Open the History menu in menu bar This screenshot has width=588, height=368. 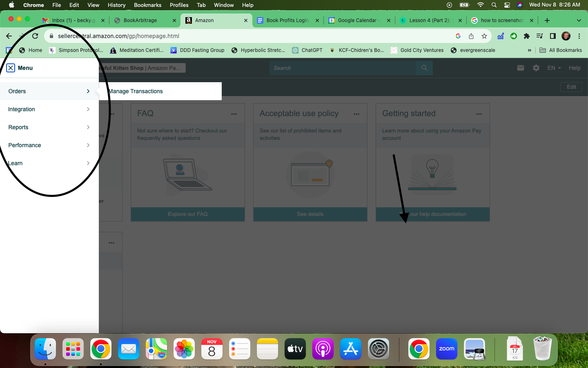(116, 5)
